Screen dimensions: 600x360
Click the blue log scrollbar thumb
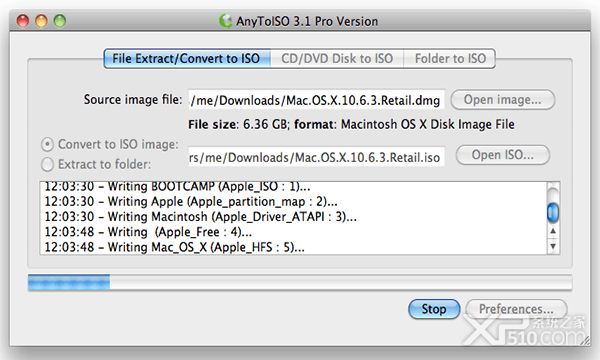pos(553,213)
